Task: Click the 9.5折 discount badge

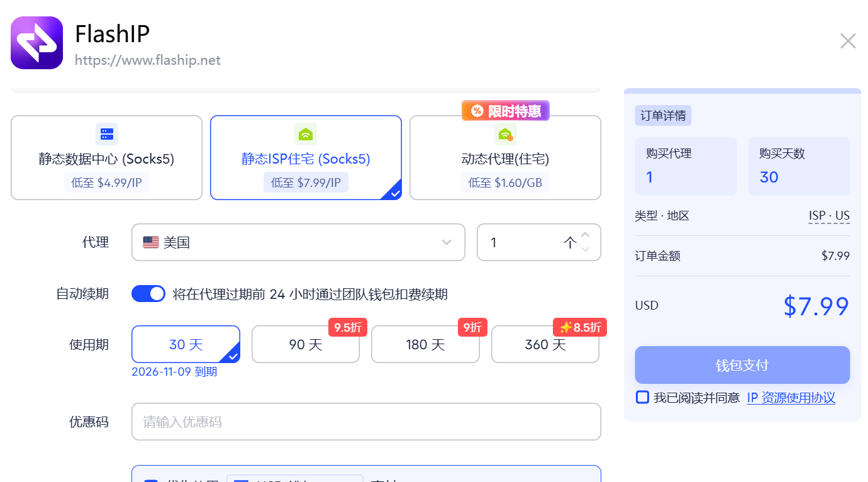Action: tap(348, 327)
